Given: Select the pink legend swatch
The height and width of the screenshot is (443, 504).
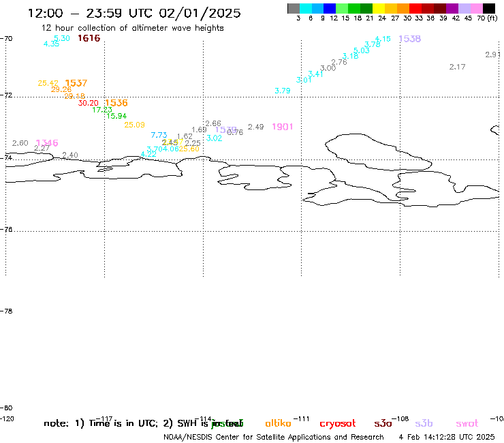Looking at the screenshot, I should coord(477,8).
